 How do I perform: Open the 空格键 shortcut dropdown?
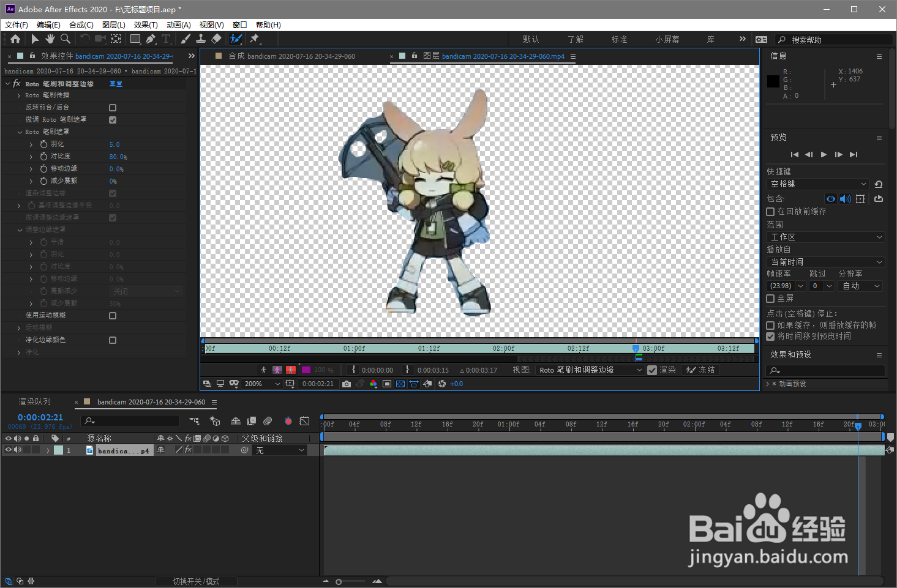818,184
